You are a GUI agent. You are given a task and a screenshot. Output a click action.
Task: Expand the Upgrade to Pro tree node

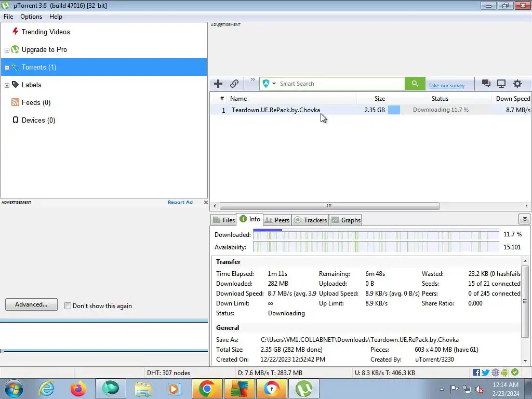(x=7, y=50)
